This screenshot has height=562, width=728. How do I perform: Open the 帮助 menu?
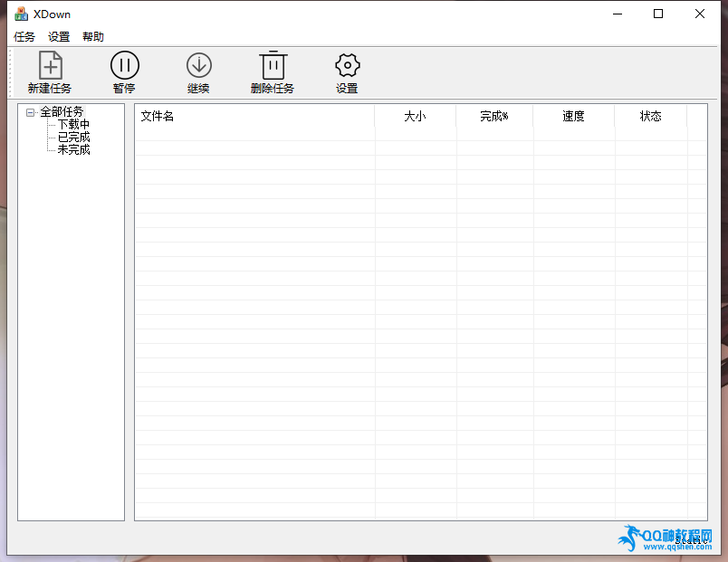click(93, 37)
